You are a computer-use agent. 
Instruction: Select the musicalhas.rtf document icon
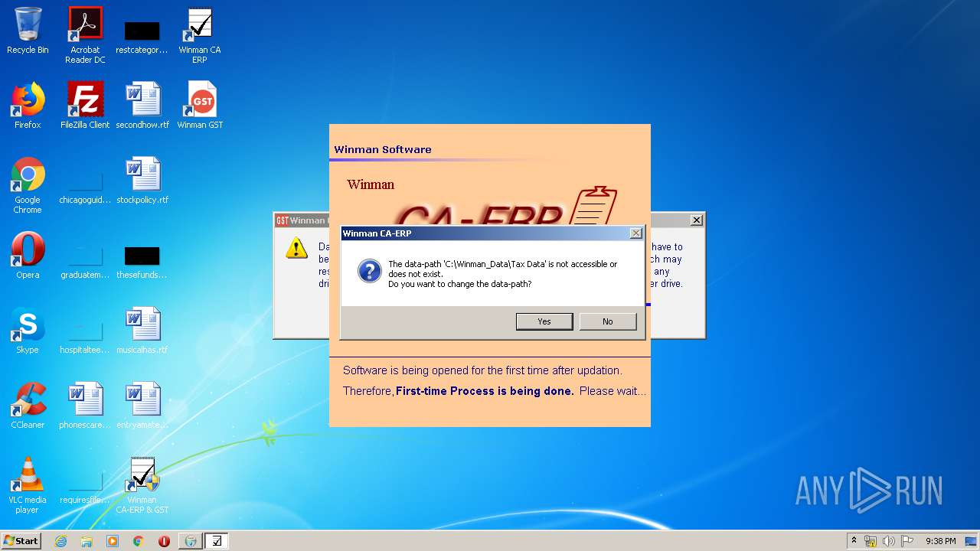click(142, 331)
